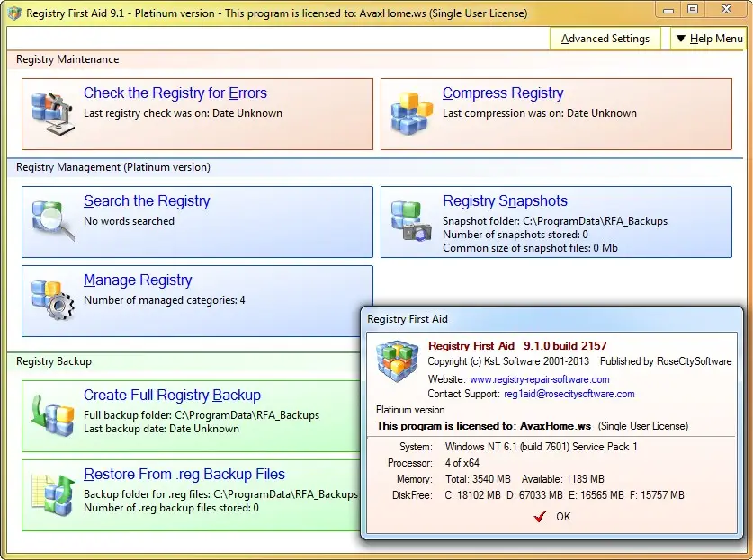The width and height of the screenshot is (753, 560).
Task: Click the 'Registry Backup' section header
Action: click(x=54, y=361)
